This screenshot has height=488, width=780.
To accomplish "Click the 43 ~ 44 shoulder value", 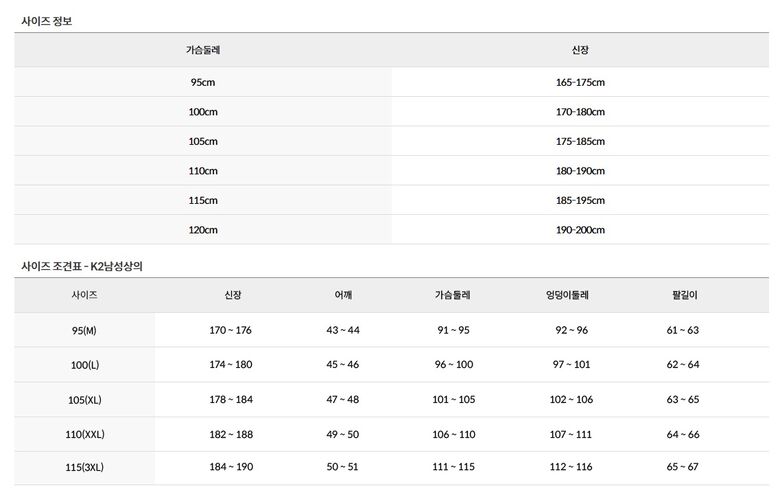I will 343,330.
